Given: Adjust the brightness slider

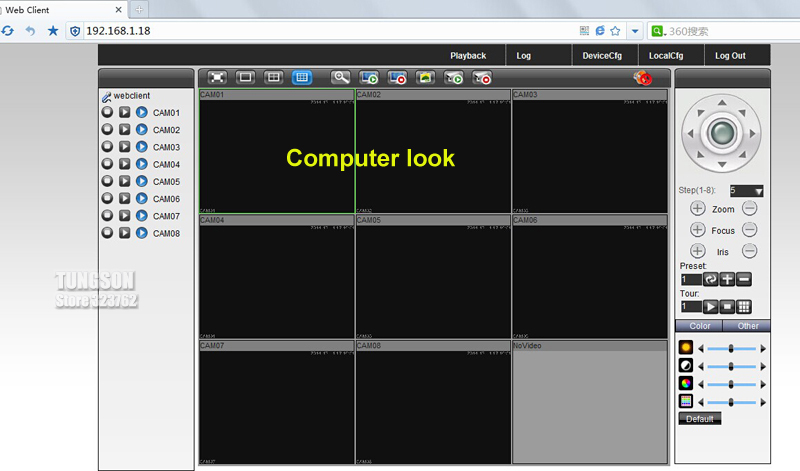Looking at the screenshot, I should pos(731,347).
